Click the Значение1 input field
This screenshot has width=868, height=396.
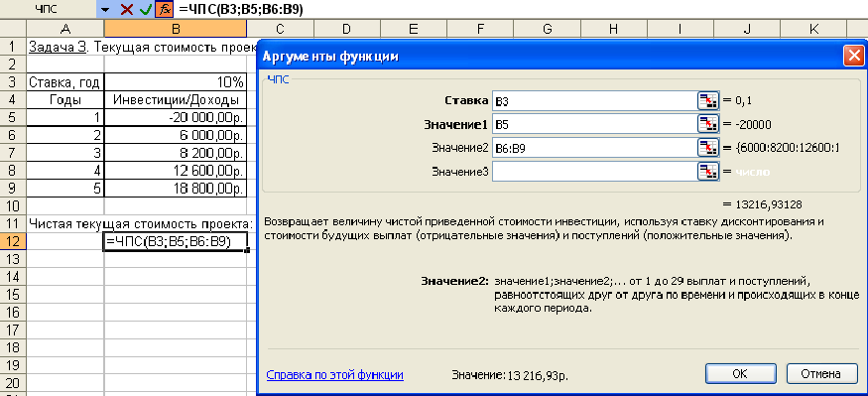coord(594,124)
